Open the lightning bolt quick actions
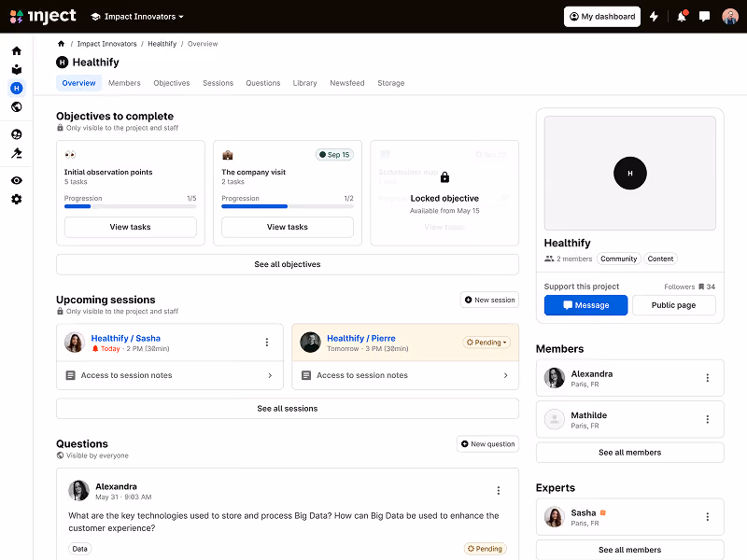This screenshot has height=560, width=747. [655, 17]
